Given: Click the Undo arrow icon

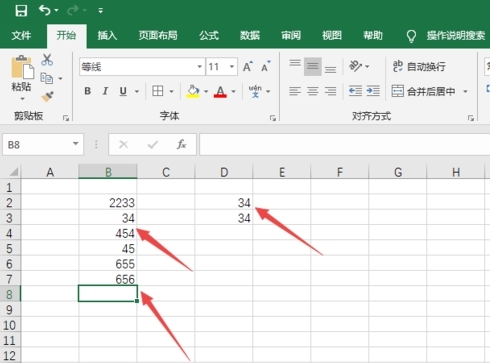Looking at the screenshot, I should pyautogui.click(x=44, y=10).
